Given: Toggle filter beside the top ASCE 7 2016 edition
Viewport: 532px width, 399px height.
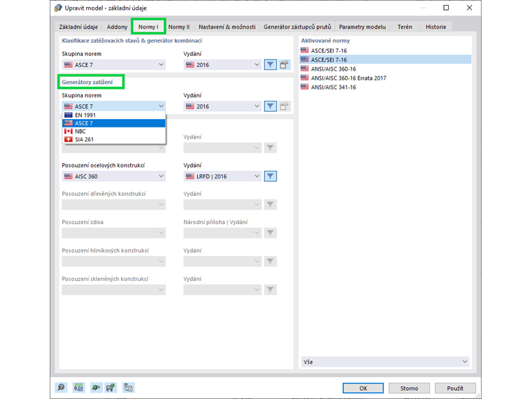Looking at the screenshot, I should pyautogui.click(x=270, y=64).
